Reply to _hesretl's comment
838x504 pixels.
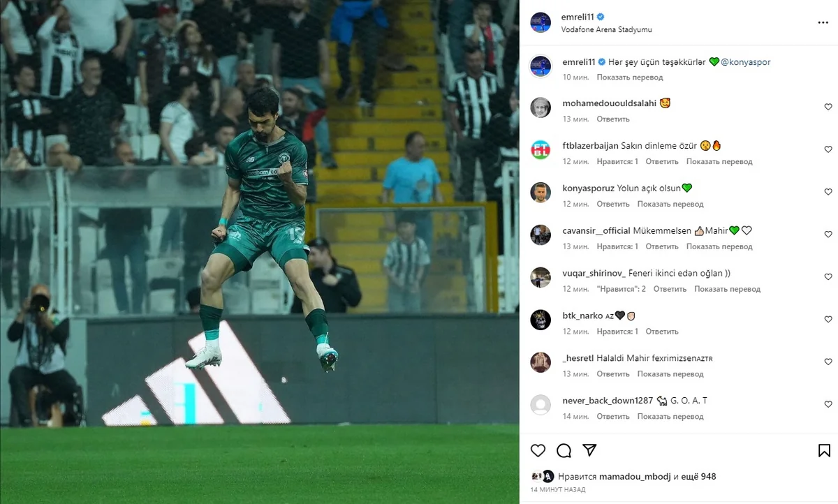tap(613, 374)
